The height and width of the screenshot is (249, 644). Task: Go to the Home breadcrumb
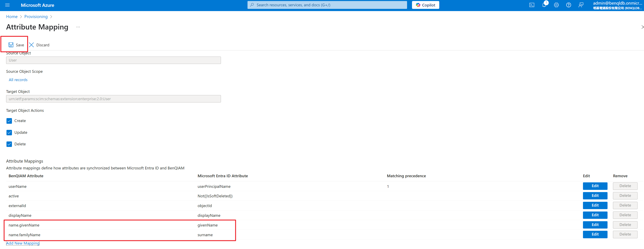[x=12, y=17]
